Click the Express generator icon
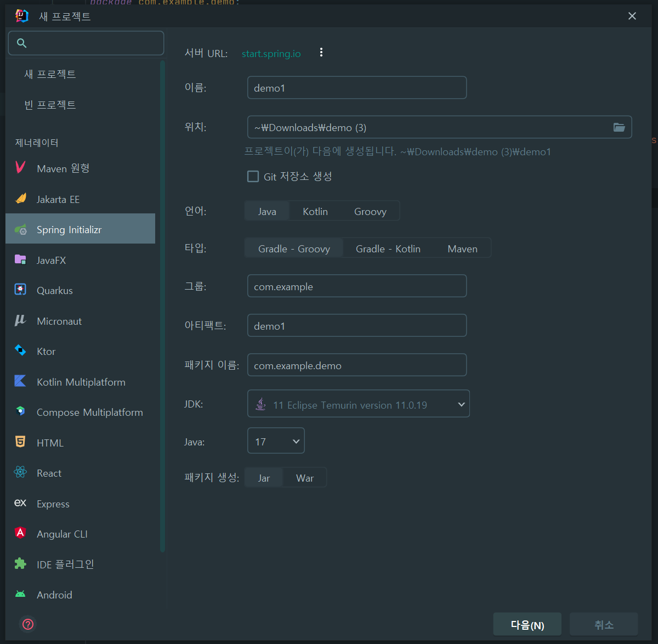Image resolution: width=658 pixels, height=644 pixels. pos(20,503)
